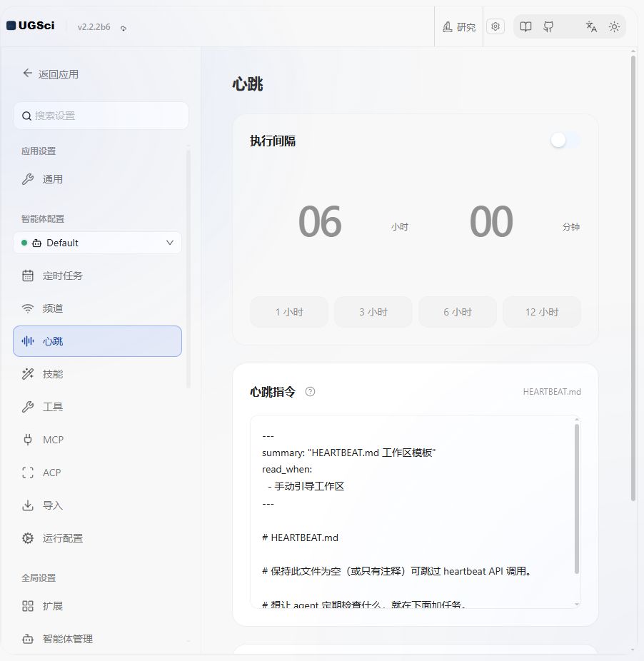Click the wrench icon beside 工具
The image size is (644, 661).
point(28,407)
